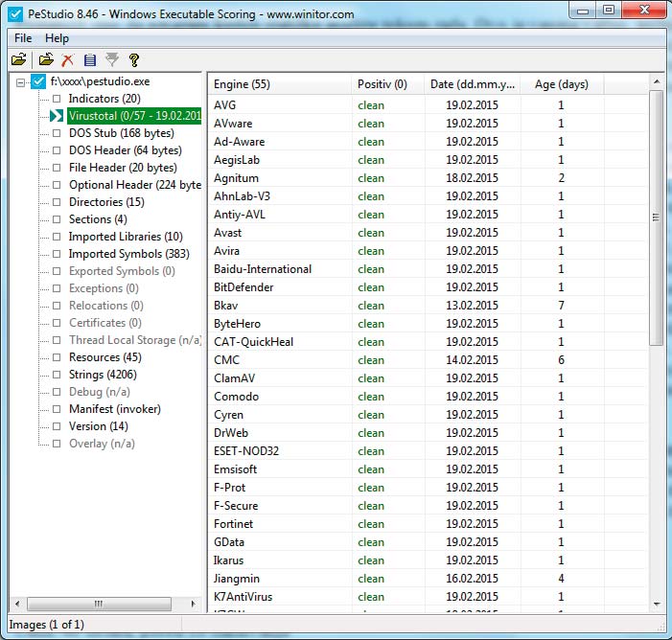Click the tree panel scroll-left arrow

(x=17, y=604)
